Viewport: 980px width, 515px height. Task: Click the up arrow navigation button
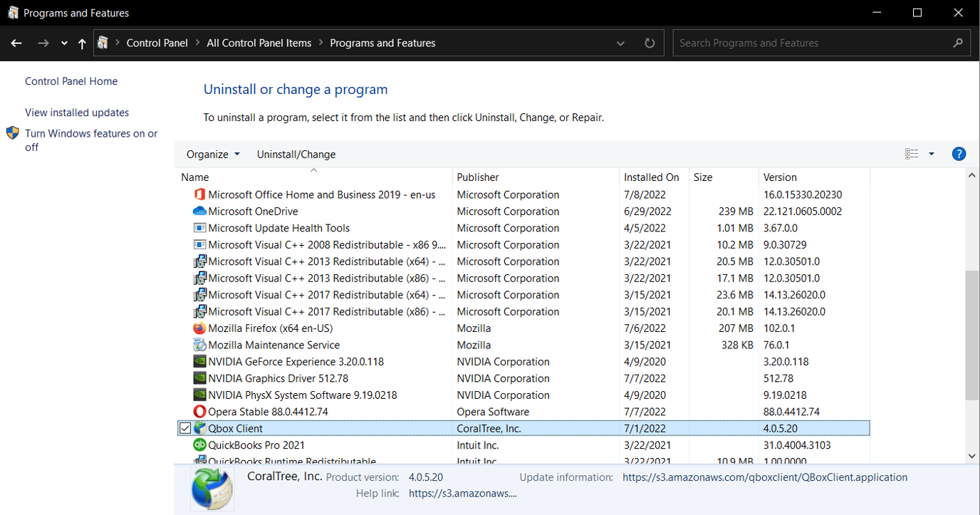pos(82,43)
